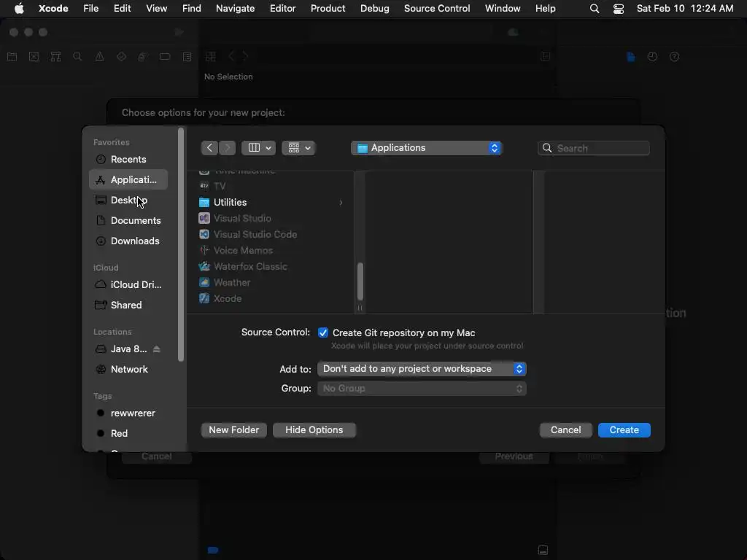Click the New Folder button

click(x=234, y=430)
